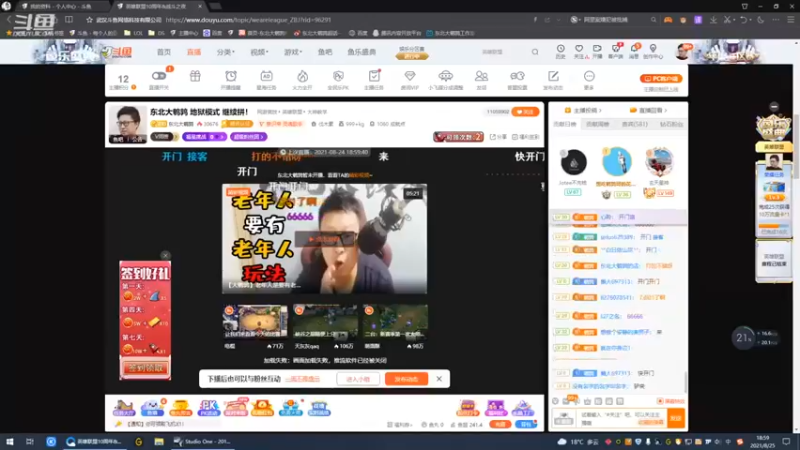800x450 pixels.
Task: Click the 开播 camera icon in header
Action: (597, 49)
